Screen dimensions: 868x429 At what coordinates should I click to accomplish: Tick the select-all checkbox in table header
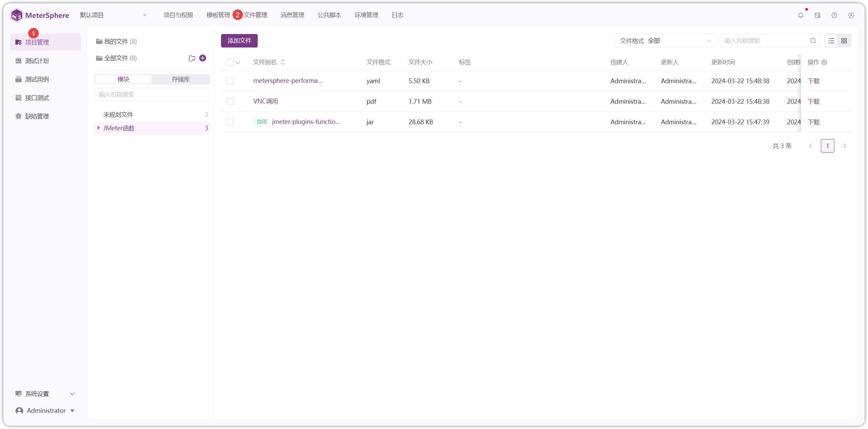(230, 62)
